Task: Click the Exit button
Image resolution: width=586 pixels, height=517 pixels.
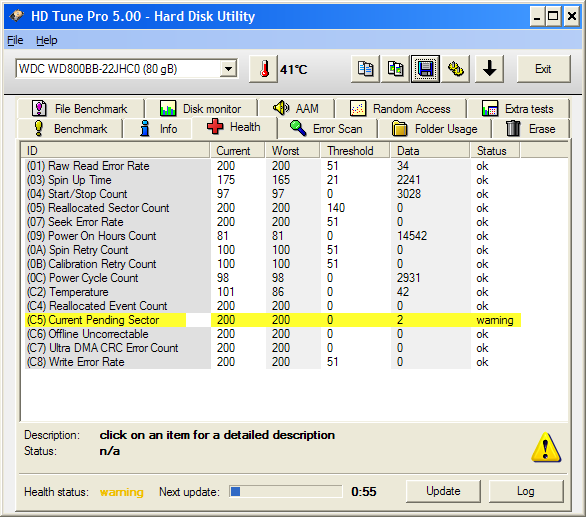Action: coord(543,69)
